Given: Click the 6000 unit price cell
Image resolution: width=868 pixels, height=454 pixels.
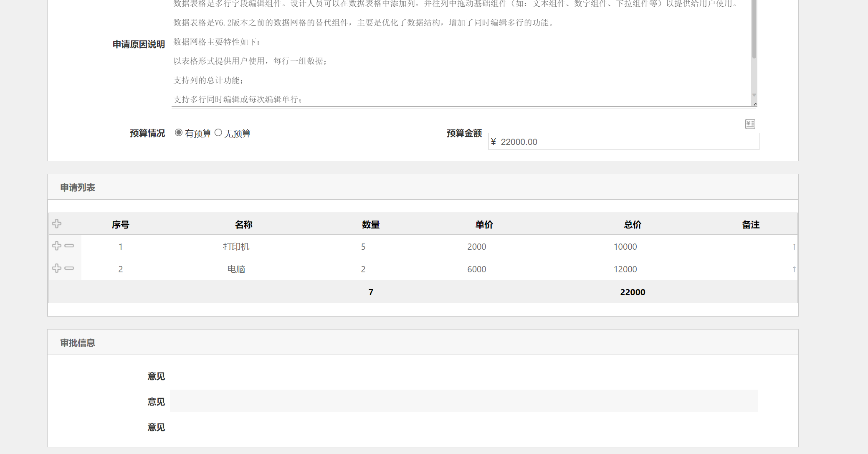Looking at the screenshot, I should [x=476, y=269].
